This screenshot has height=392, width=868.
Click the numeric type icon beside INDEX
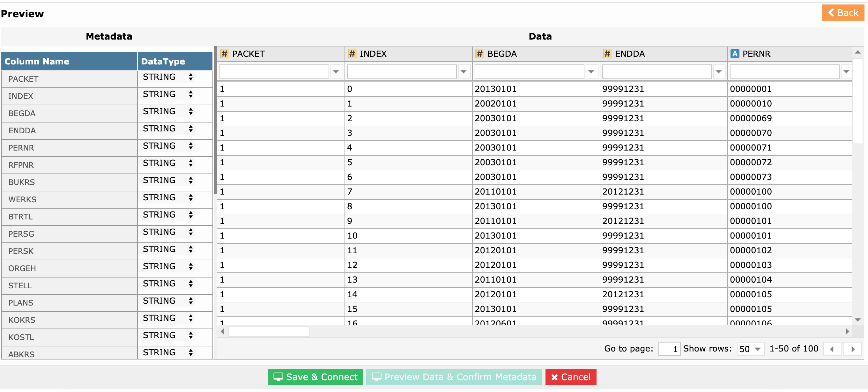tap(352, 54)
